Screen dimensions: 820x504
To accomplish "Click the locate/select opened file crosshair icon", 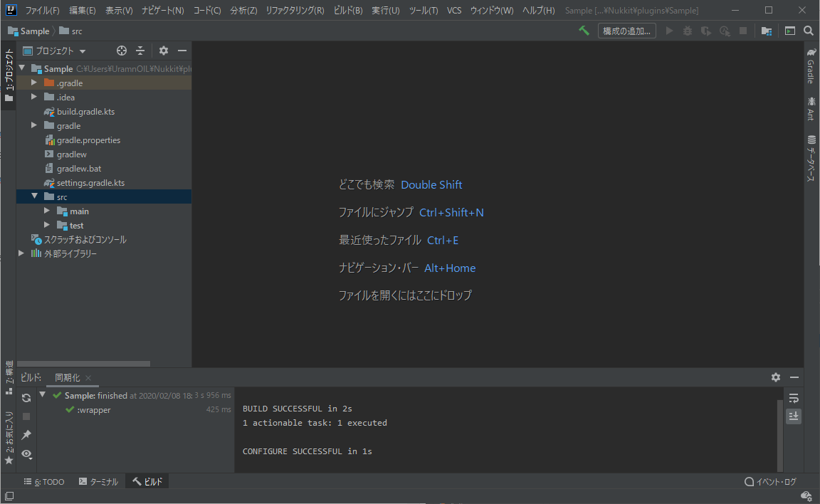I will 121,51.
